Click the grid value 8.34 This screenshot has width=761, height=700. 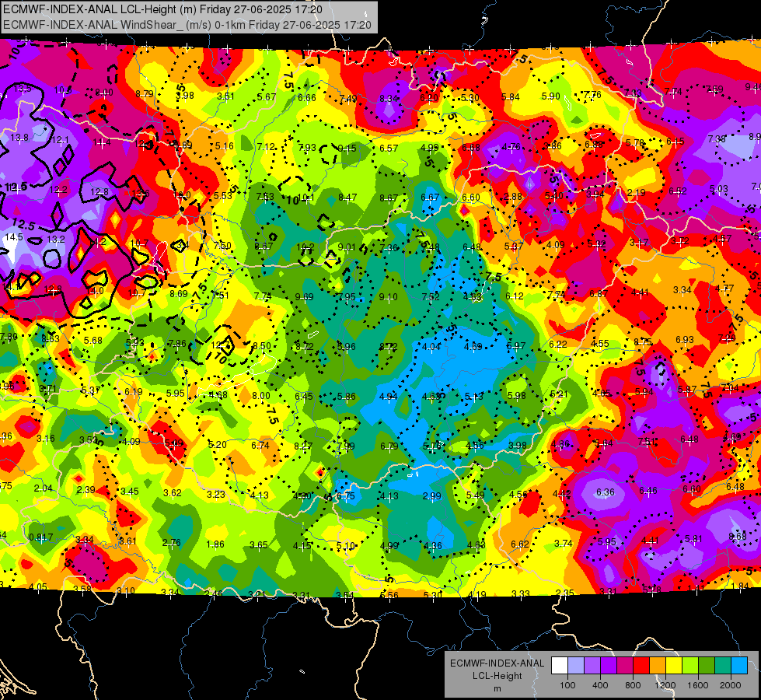pyautogui.click(x=388, y=99)
